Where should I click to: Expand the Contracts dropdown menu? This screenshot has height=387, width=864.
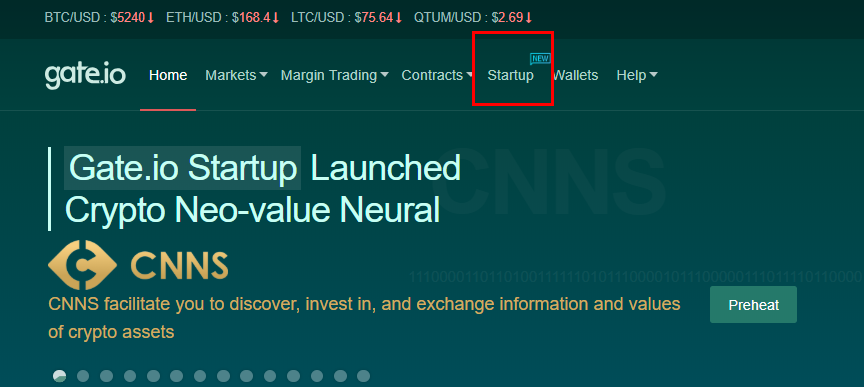pos(438,75)
